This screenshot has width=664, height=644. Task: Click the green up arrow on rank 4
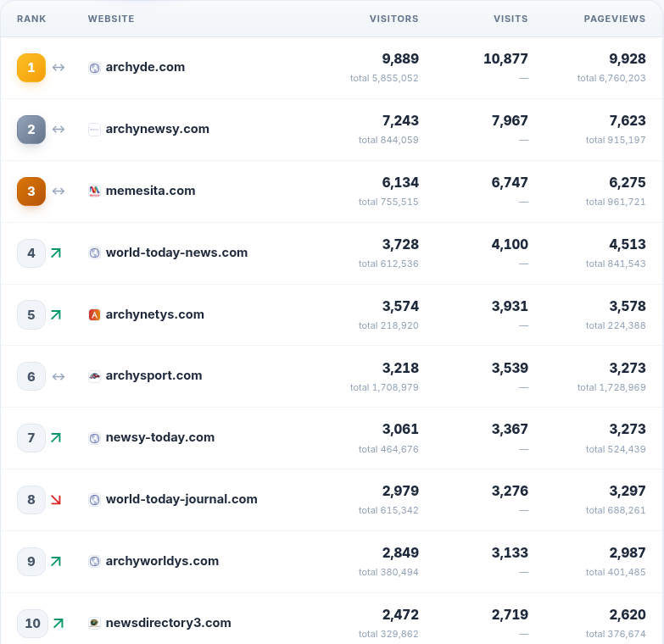tap(56, 253)
